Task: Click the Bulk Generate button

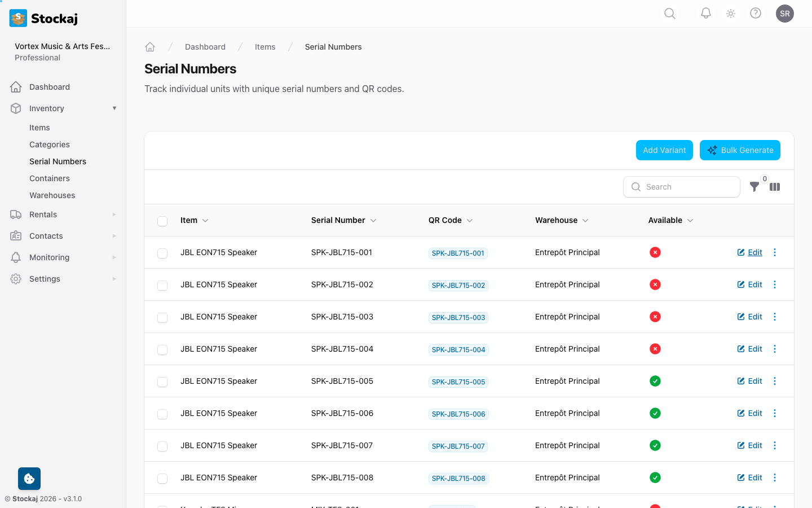Action: [740, 150]
